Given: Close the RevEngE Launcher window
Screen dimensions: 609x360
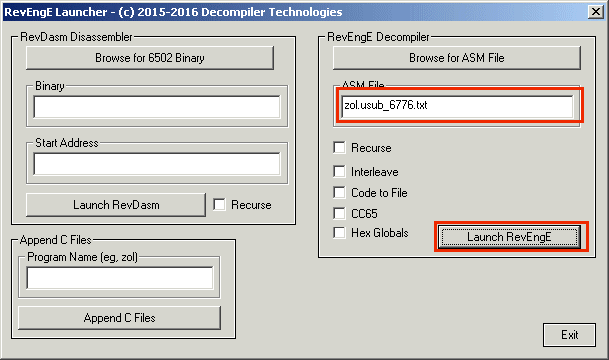Looking at the screenshot, I should [595, 12].
